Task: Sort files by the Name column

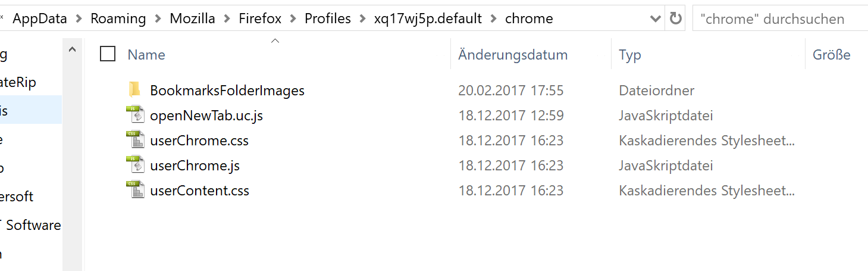Action: pyautogui.click(x=146, y=55)
